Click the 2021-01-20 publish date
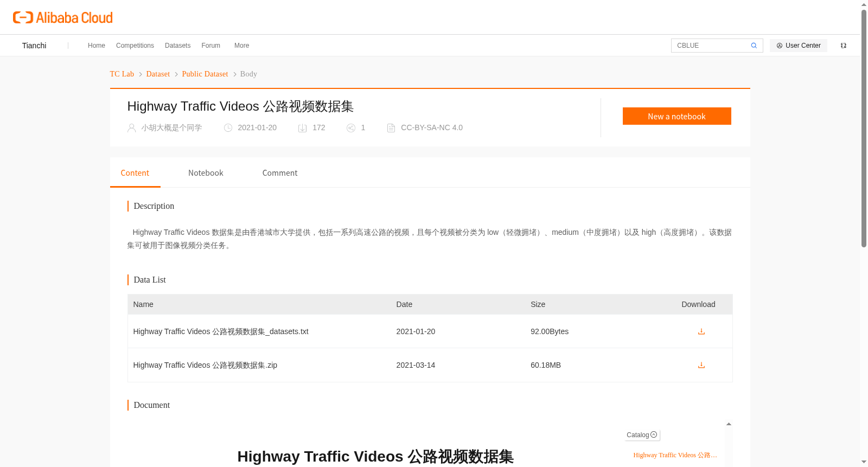This screenshot has width=868, height=467. pyautogui.click(x=257, y=128)
